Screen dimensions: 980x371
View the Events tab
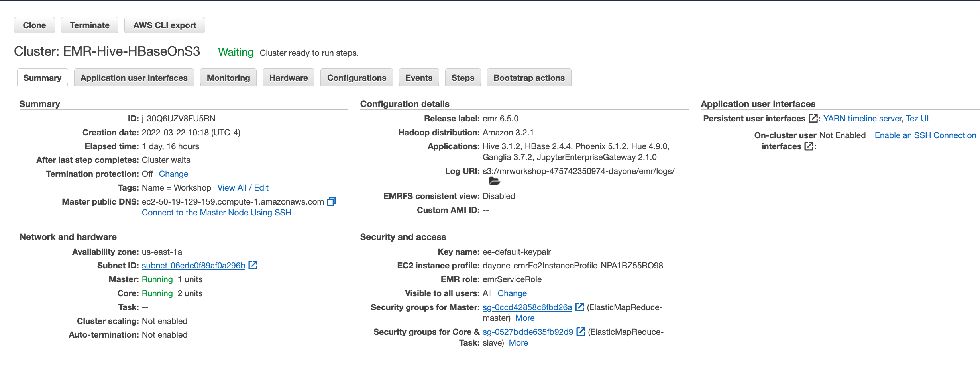(x=419, y=78)
